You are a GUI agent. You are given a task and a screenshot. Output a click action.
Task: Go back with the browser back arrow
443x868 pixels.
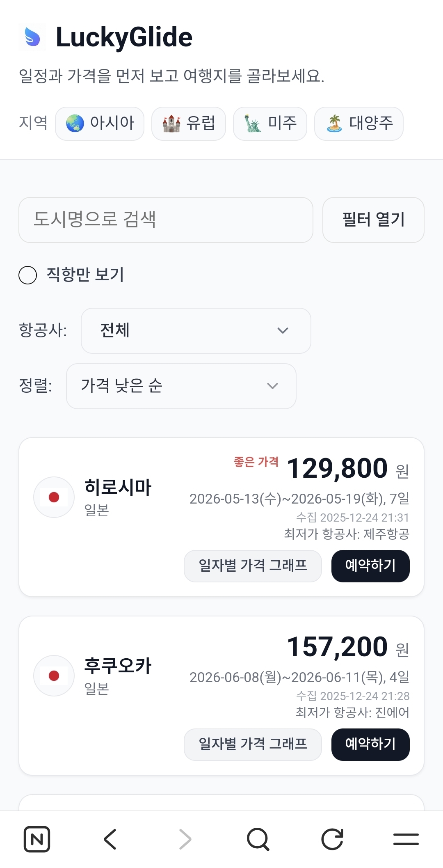[x=110, y=839]
